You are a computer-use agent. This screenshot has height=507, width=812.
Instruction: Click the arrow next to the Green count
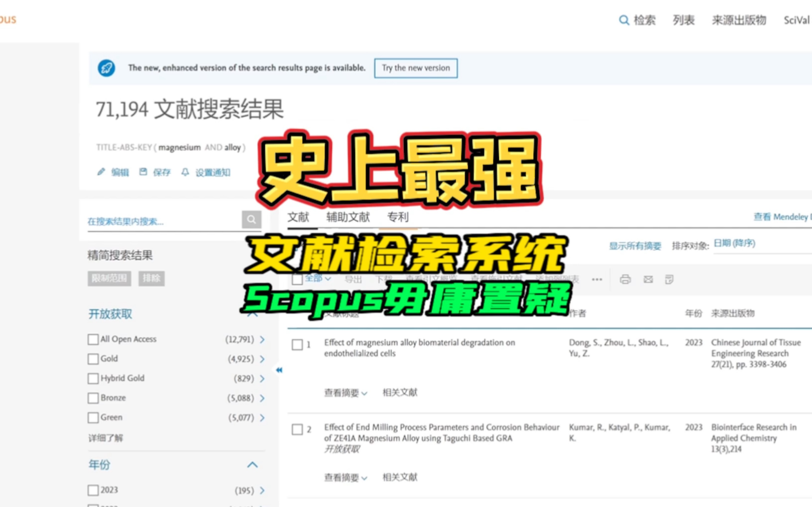pos(262,418)
